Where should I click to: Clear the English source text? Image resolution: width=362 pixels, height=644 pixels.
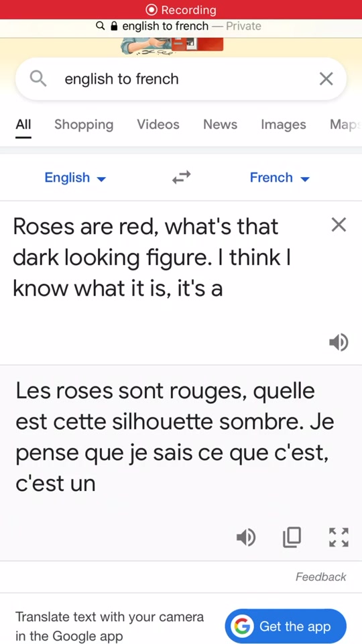click(x=339, y=225)
